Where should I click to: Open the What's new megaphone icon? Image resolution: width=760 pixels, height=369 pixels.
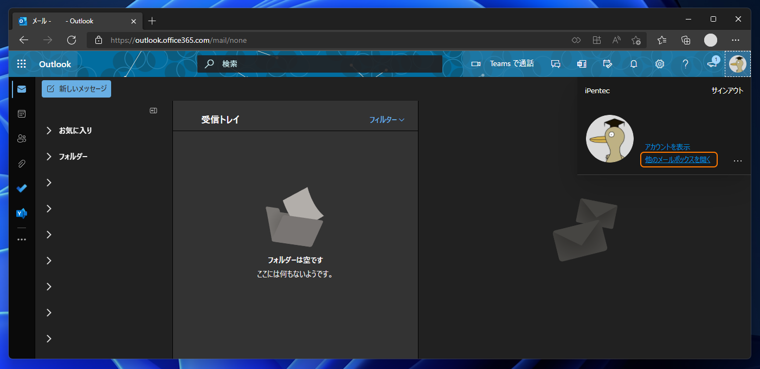pos(712,63)
